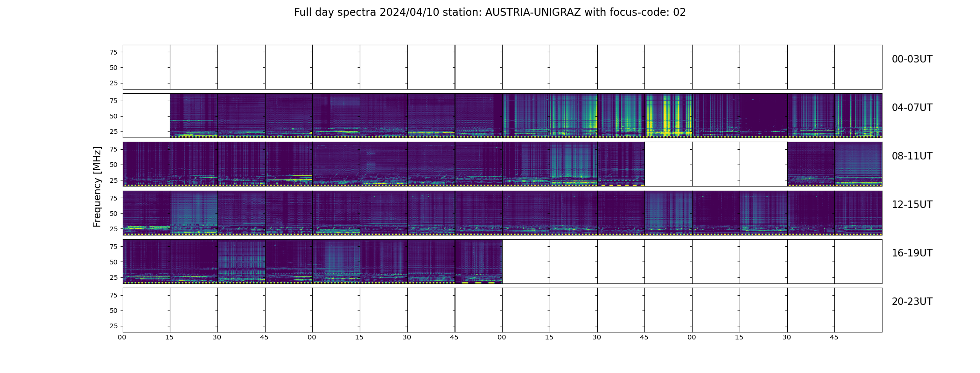980x373 pixels.
Task: Select the '00-03UT' row label
Action: 912,59
